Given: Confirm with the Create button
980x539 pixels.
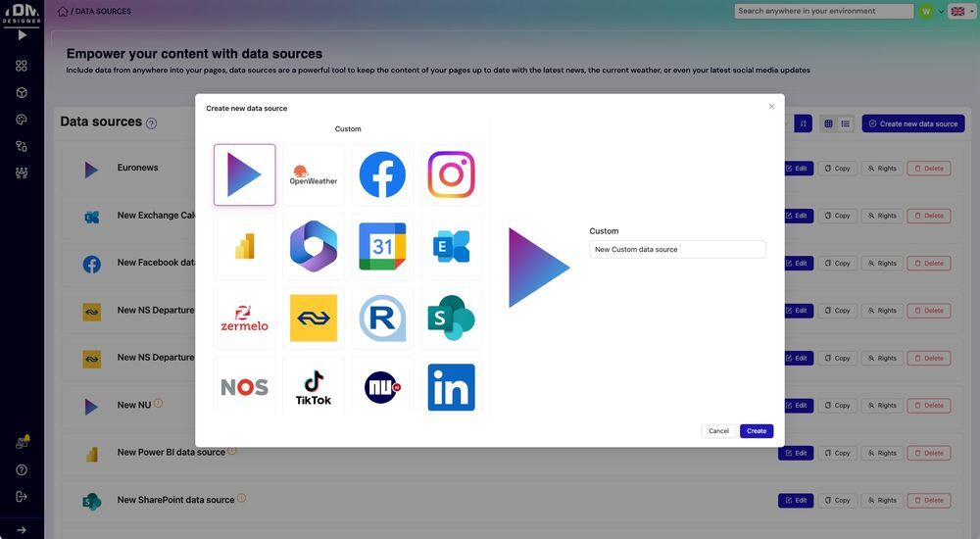Looking at the screenshot, I should tap(757, 431).
